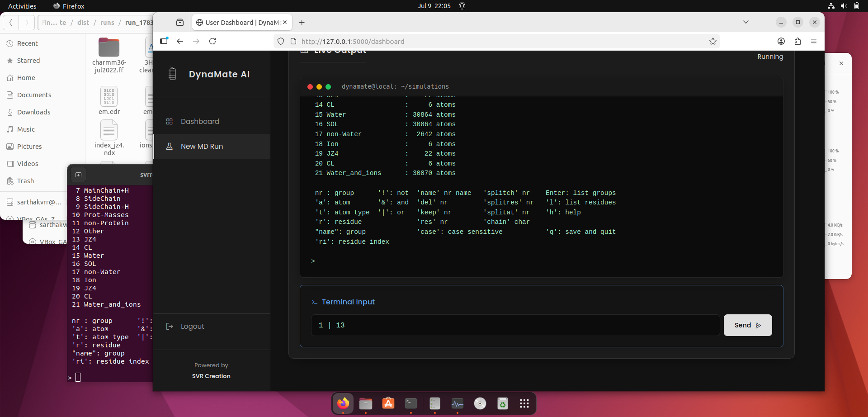Open Terminal from the Ubuntu dock

[x=411, y=403]
